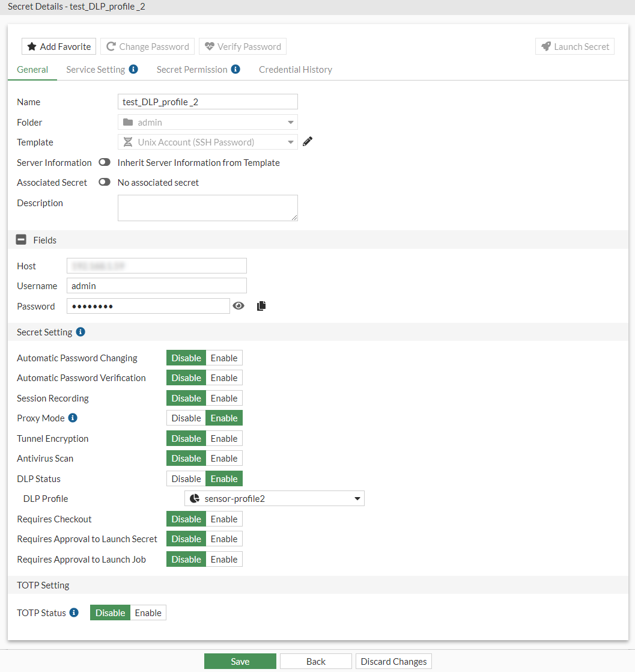
Task: Enable Session Recording
Action: coord(223,397)
